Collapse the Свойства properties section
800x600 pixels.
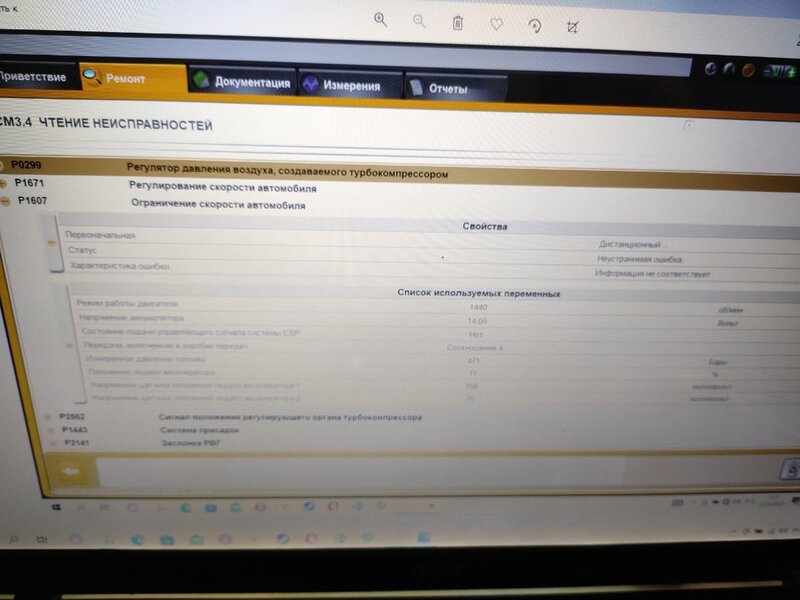[52, 243]
